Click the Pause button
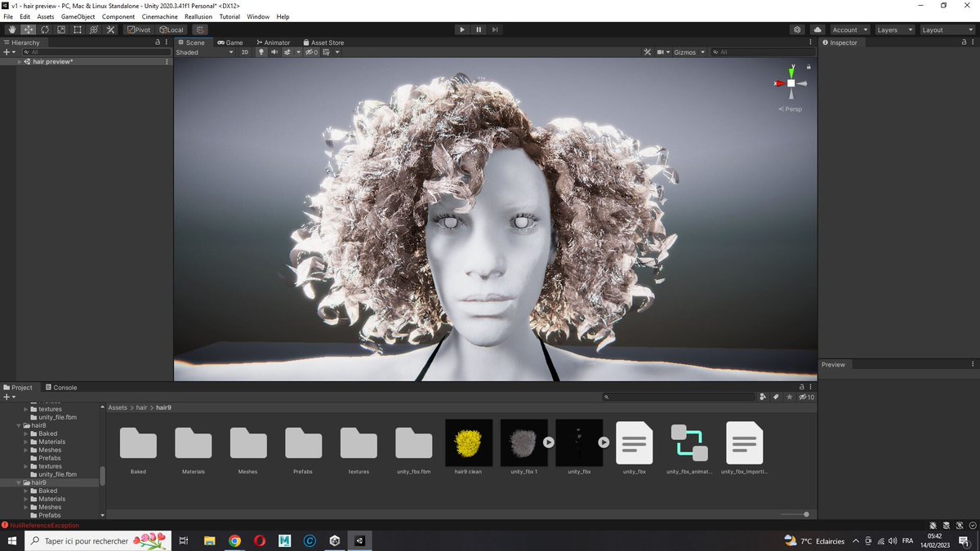980x551 pixels. click(479, 29)
